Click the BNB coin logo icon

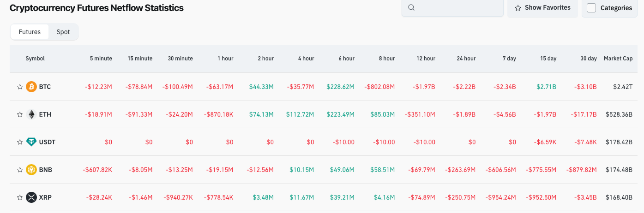[x=31, y=170]
